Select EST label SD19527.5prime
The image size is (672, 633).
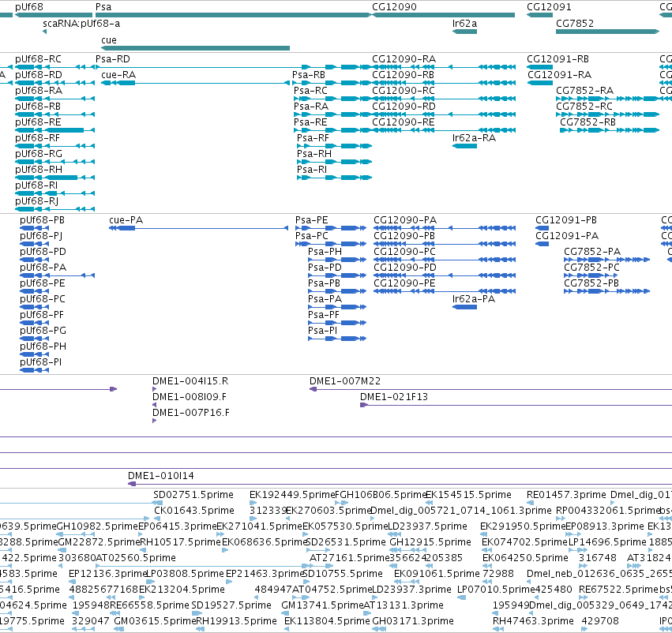click(231, 605)
